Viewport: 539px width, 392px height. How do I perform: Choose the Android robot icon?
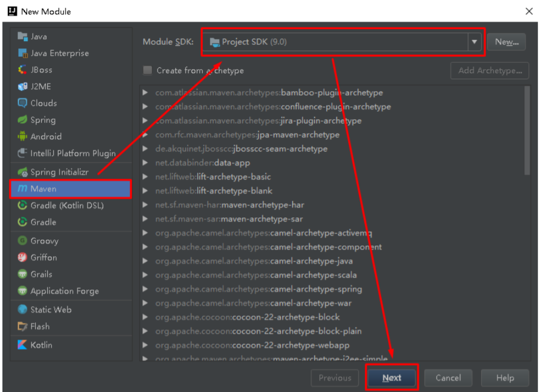(22, 136)
